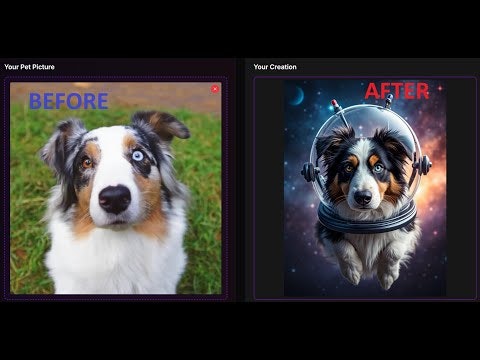Remove the uploaded pet picture with red X

click(215, 89)
